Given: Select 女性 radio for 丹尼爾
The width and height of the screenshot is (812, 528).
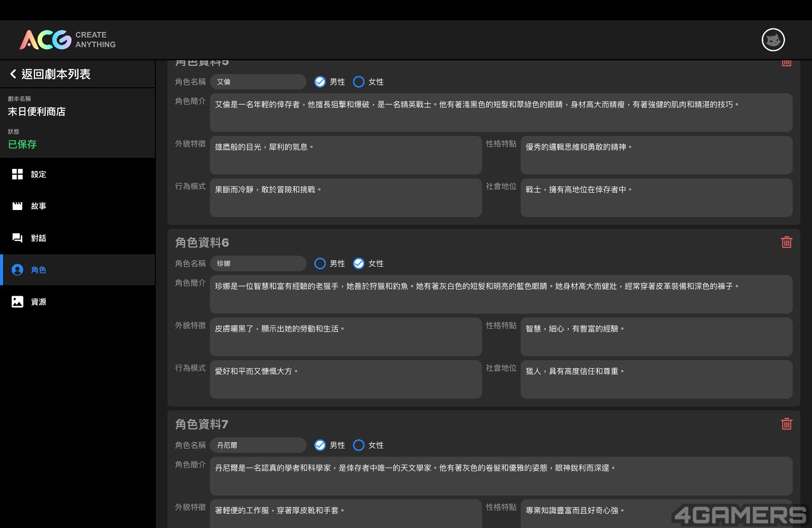Looking at the screenshot, I should (x=358, y=445).
